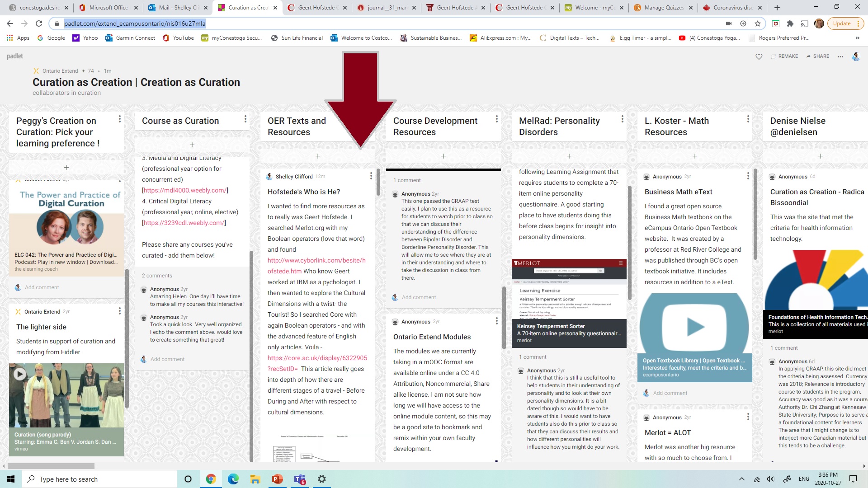Image resolution: width=868 pixels, height=488 pixels.
Task: Add post under Denise Nielsen column
Action: (x=821, y=156)
